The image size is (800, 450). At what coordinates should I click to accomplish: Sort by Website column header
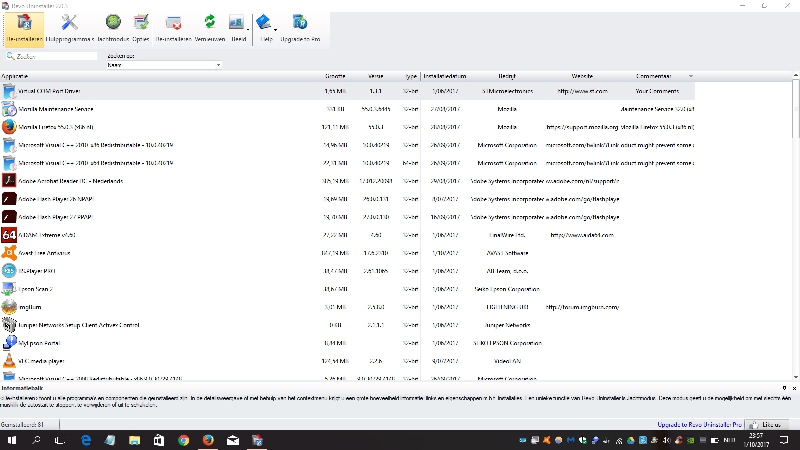[582, 76]
